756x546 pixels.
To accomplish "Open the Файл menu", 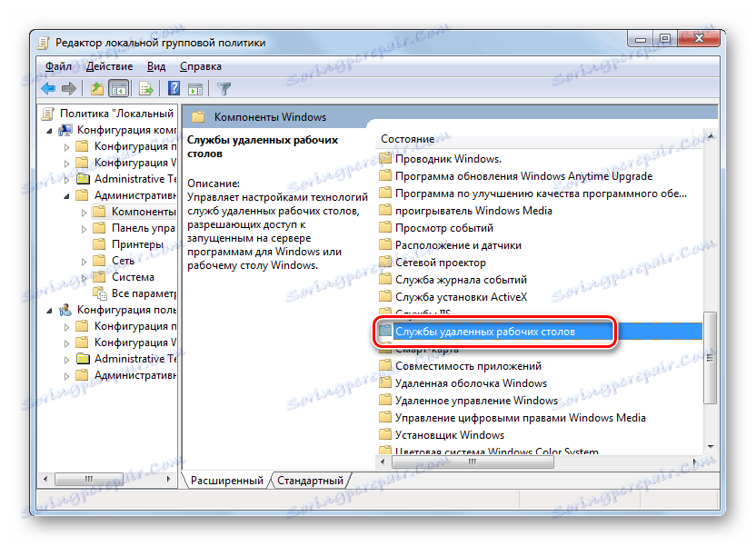I will tap(58, 66).
